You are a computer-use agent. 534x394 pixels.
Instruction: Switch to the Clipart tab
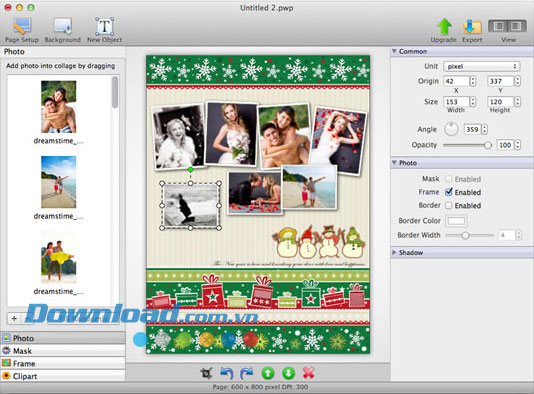click(x=63, y=376)
